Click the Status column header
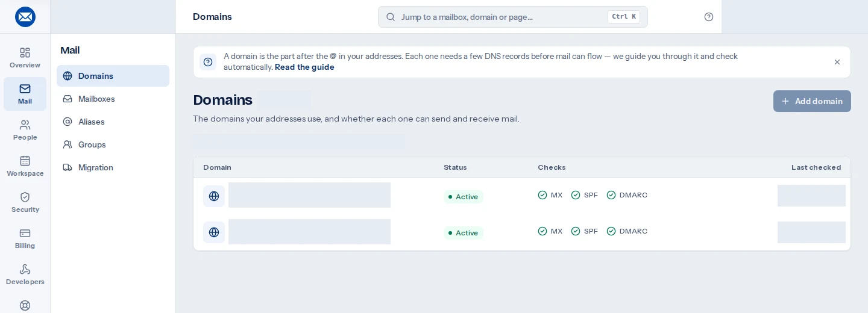 point(455,167)
